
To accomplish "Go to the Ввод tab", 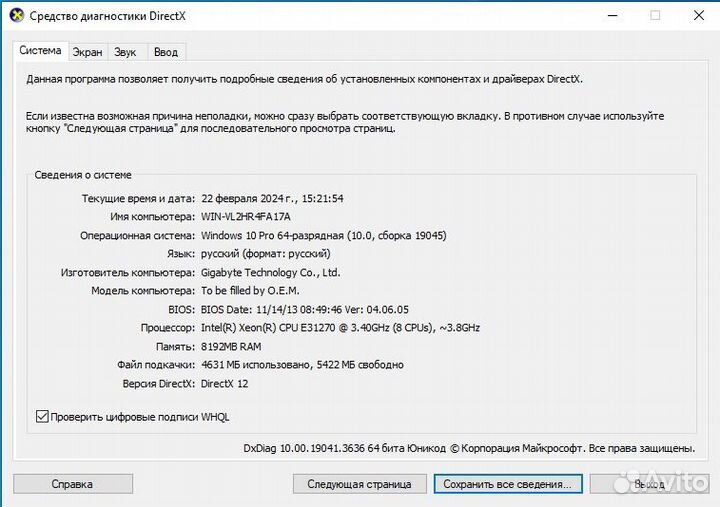I will pos(166,52).
